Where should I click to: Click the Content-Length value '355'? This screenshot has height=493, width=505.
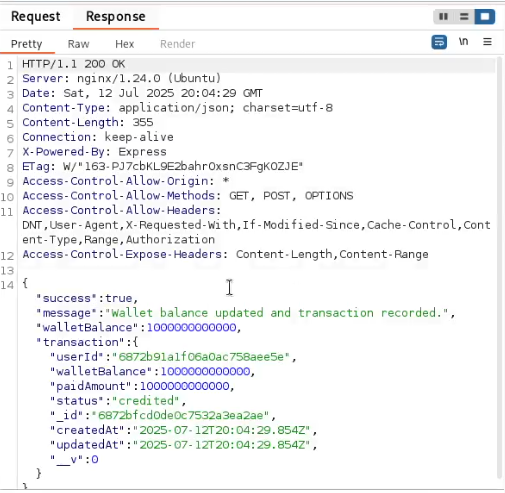[x=143, y=122]
